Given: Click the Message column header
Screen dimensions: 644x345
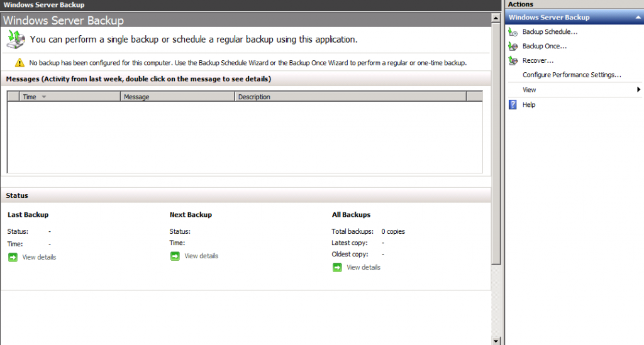Looking at the screenshot, I should tap(177, 97).
